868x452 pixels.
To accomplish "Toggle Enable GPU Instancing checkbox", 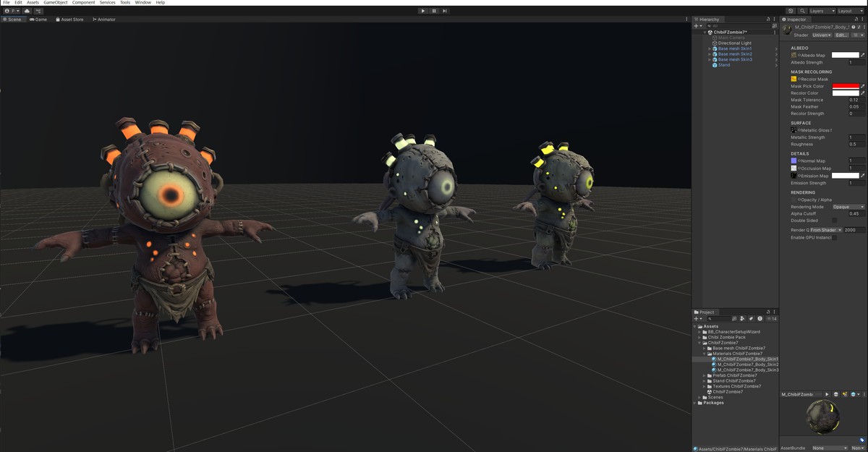I will pyautogui.click(x=834, y=237).
